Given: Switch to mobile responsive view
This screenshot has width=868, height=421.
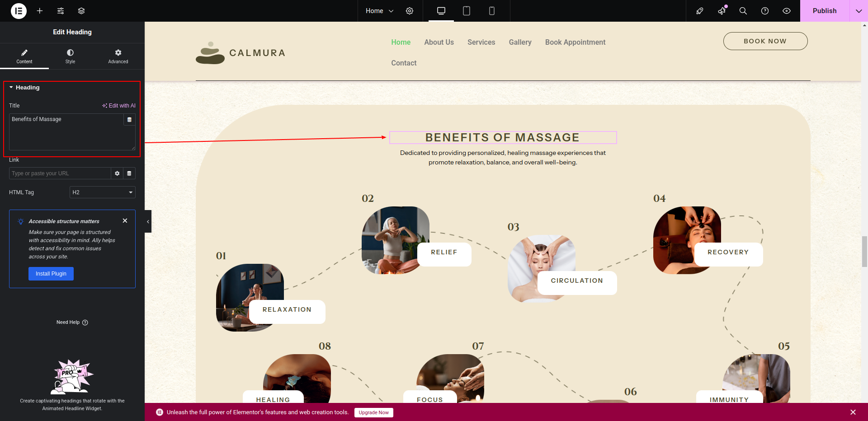Looking at the screenshot, I should click(x=492, y=11).
